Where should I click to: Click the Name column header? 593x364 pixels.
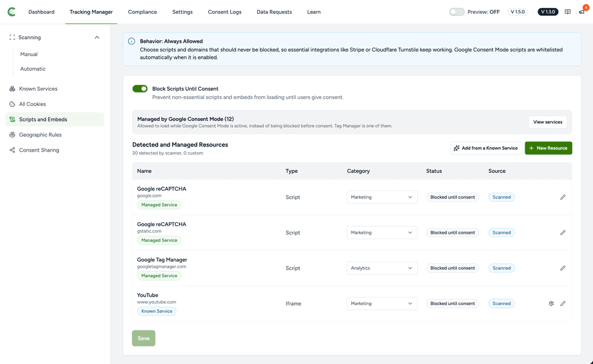tap(144, 171)
